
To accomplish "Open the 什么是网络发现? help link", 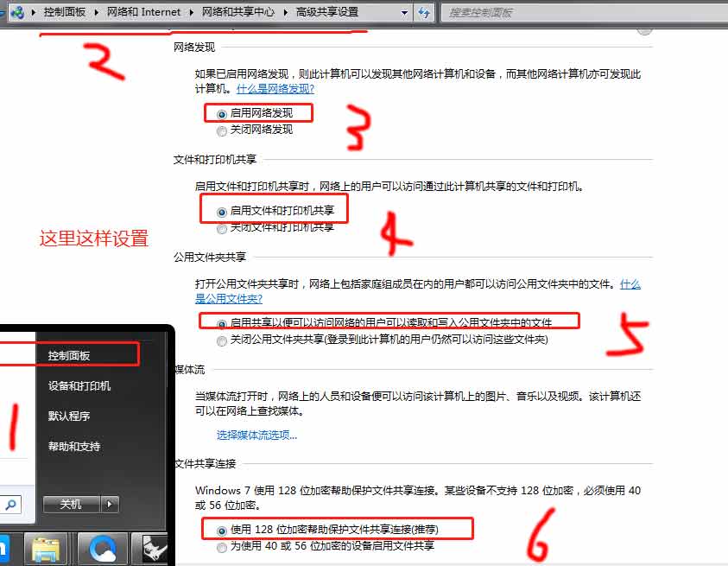I will click(275, 88).
